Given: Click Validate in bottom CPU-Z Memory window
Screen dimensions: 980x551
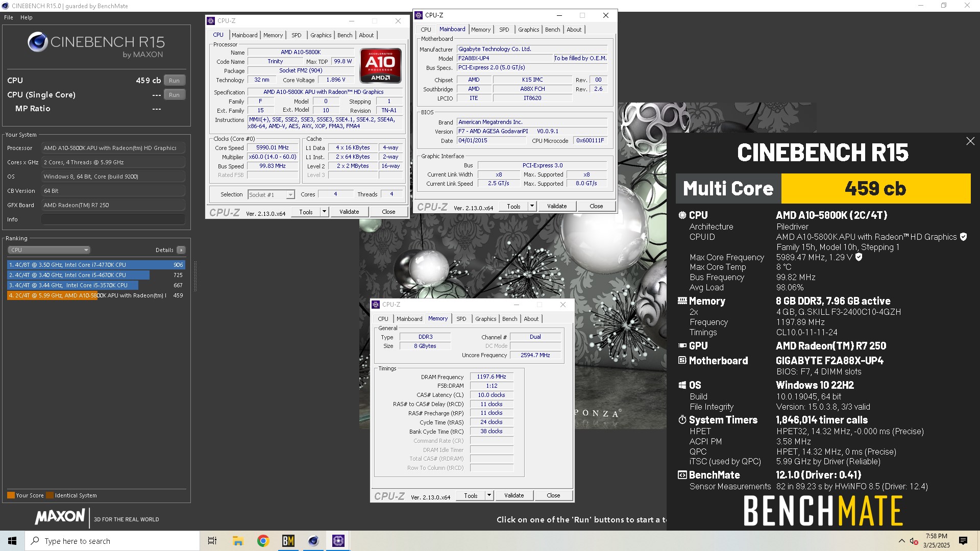Looking at the screenshot, I should click(514, 496).
